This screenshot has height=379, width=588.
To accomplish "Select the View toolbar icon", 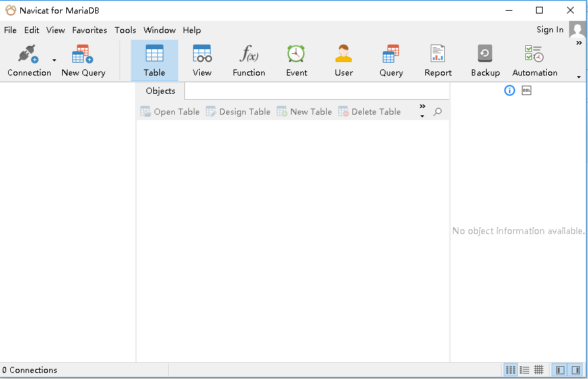I will (202, 61).
